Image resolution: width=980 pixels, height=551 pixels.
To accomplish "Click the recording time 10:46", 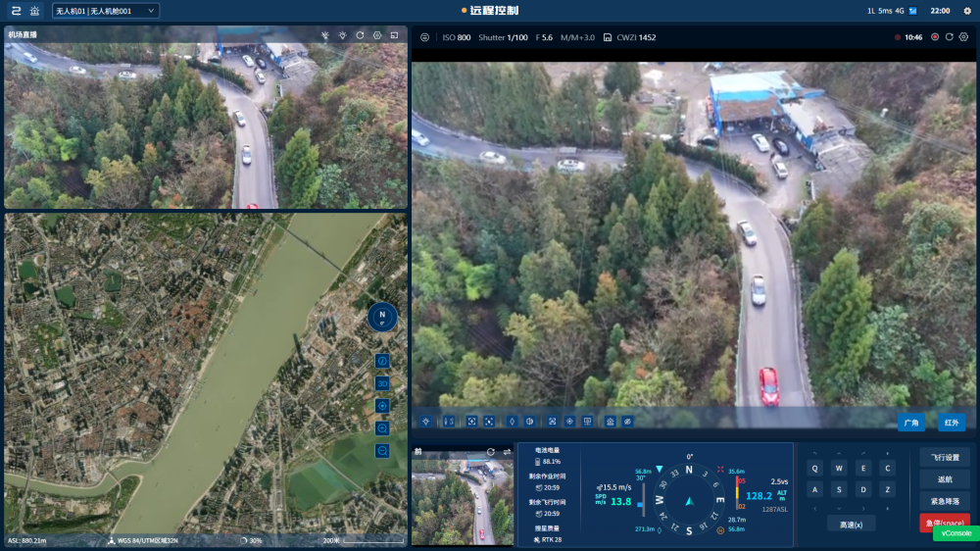I will click(913, 37).
